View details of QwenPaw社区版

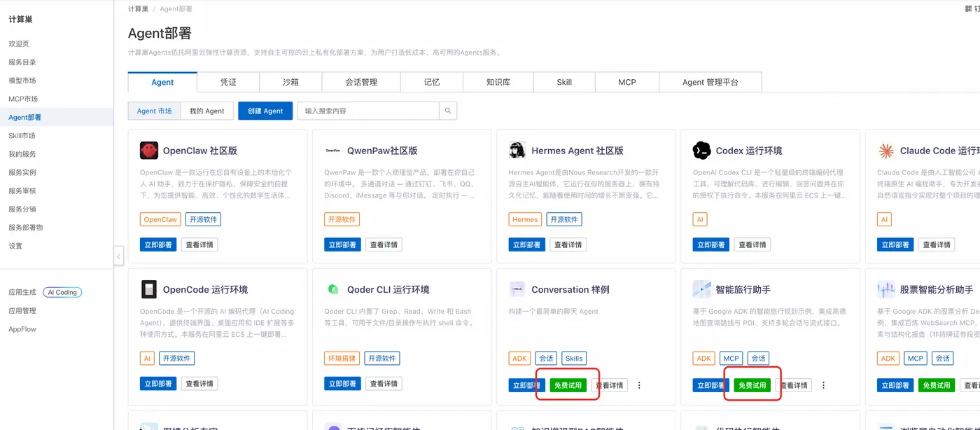tap(384, 244)
